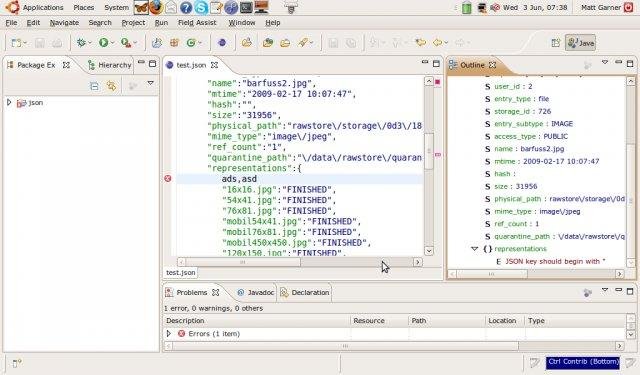Click the Ctrl Contrib (Bottom) status item
Image resolution: width=640 pixels, height=375 pixels.
pyautogui.click(x=582, y=362)
